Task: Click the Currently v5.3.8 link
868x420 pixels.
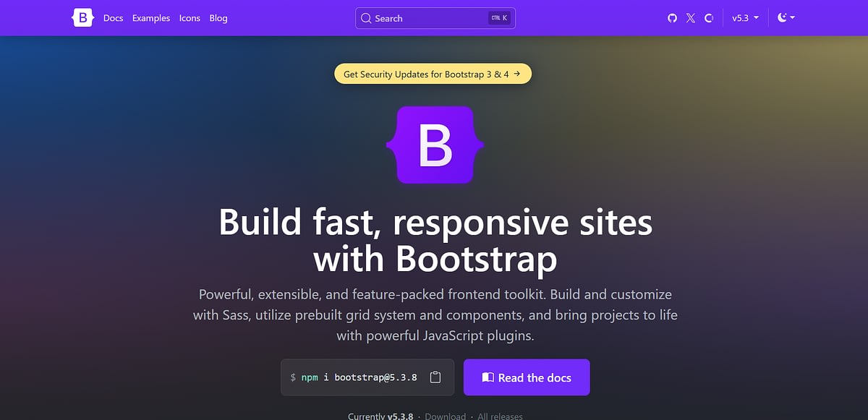Action: (x=381, y=416)
